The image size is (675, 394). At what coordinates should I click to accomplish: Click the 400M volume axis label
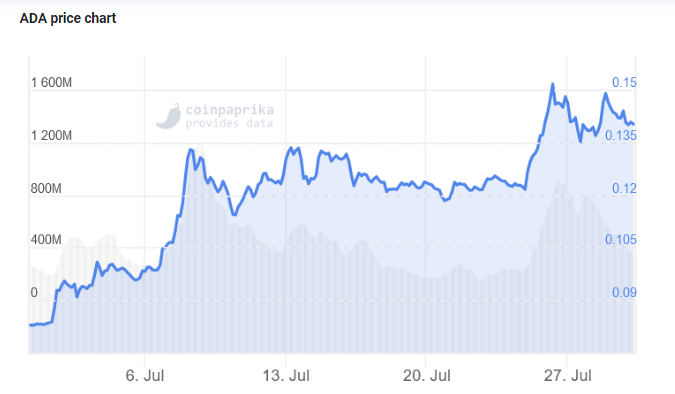tap(46, 239)
